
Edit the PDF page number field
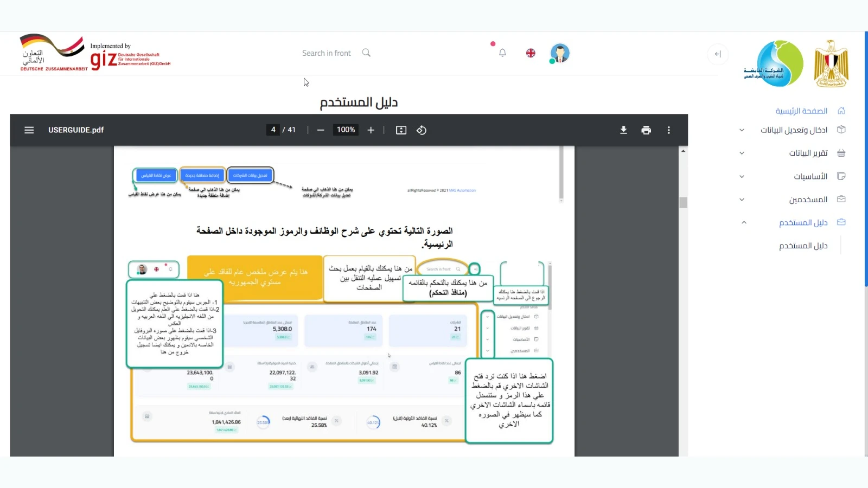(x=273, y=130)
